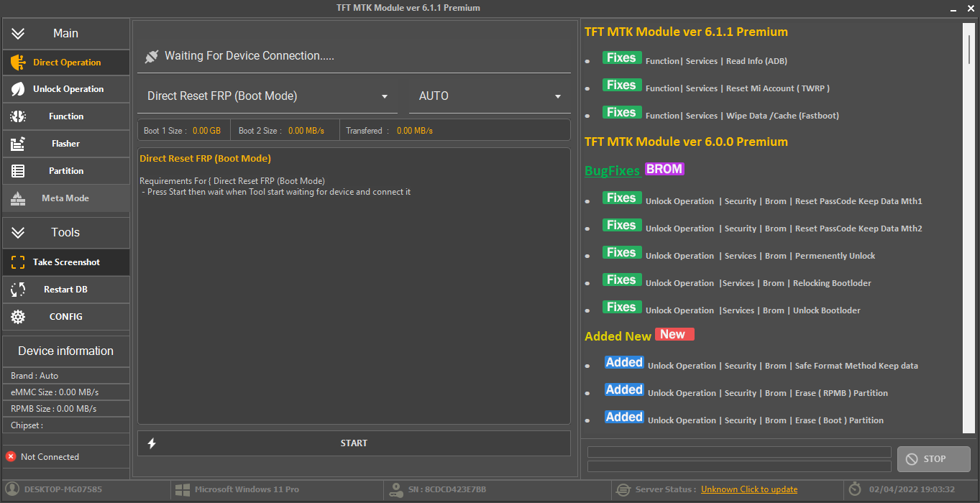Click eMMC Size : 0.00 MB/s text

click(x=55, y=392)
